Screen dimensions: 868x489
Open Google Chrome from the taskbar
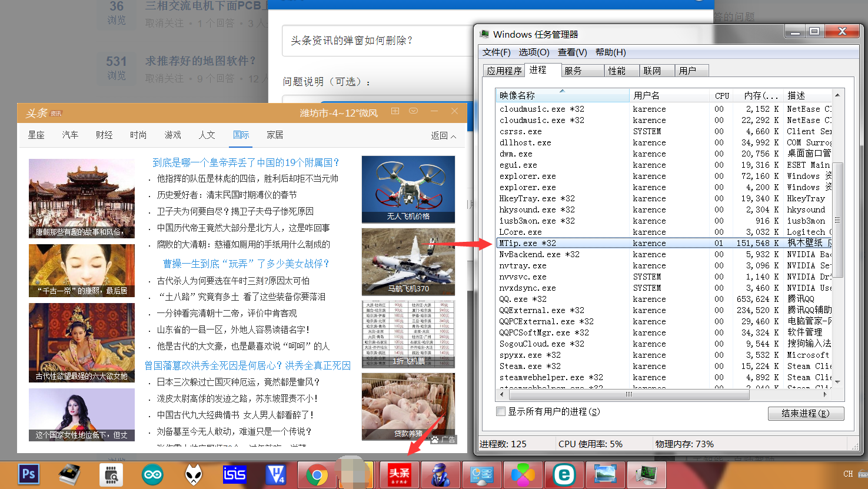coord(317,474)
